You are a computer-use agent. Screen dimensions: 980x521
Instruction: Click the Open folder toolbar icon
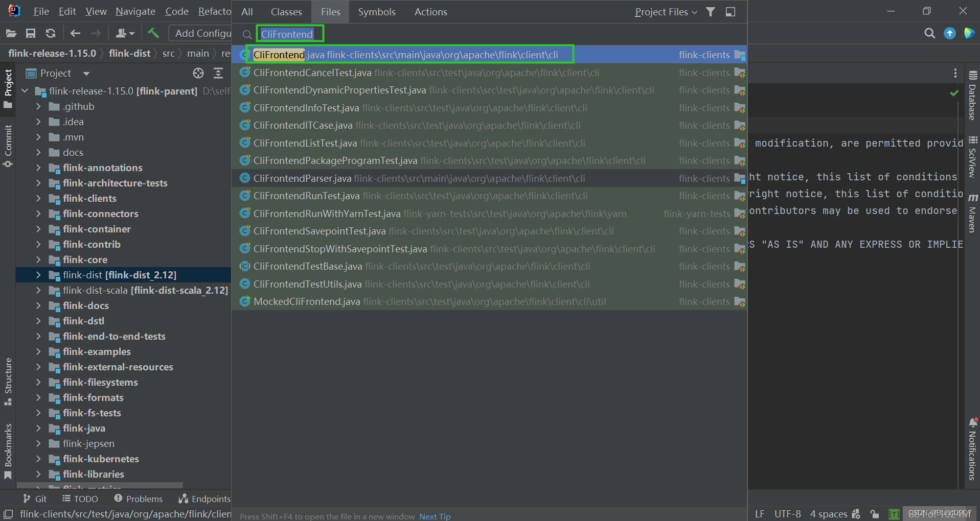click(11, 33)
